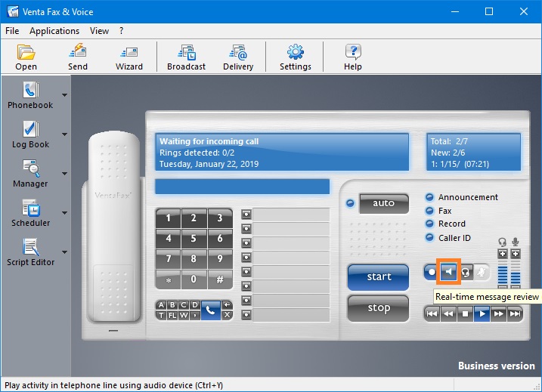Click the blue number entry field
The height and width of the screenshot is (392, 542).
[x=243, y=187]
